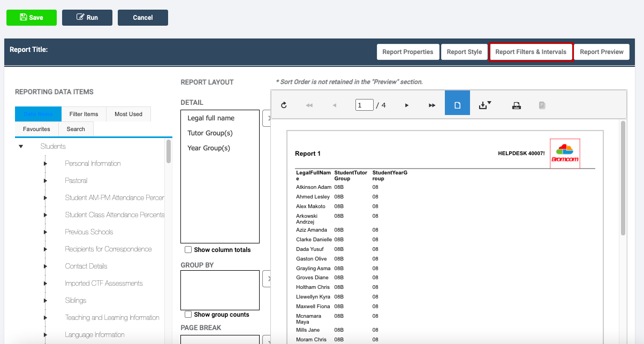Refresh the report preview

coord(283,105)
